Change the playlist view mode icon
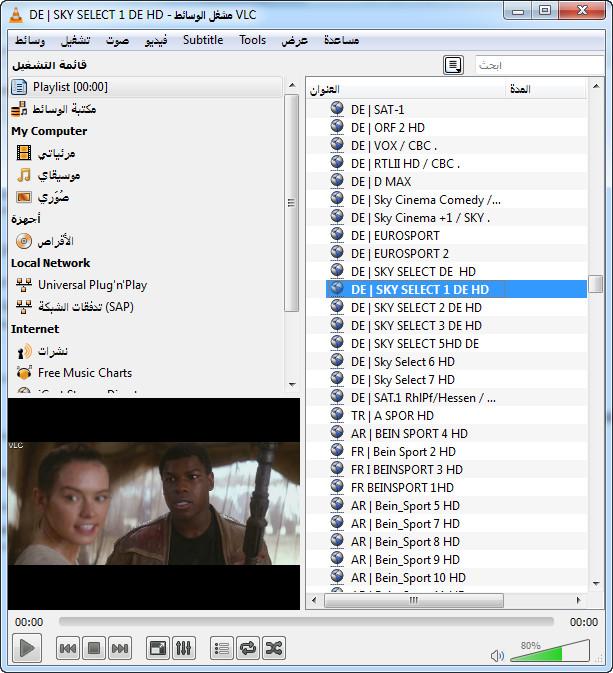This screenshot has width=613, height=673. (x=453, y=65)
